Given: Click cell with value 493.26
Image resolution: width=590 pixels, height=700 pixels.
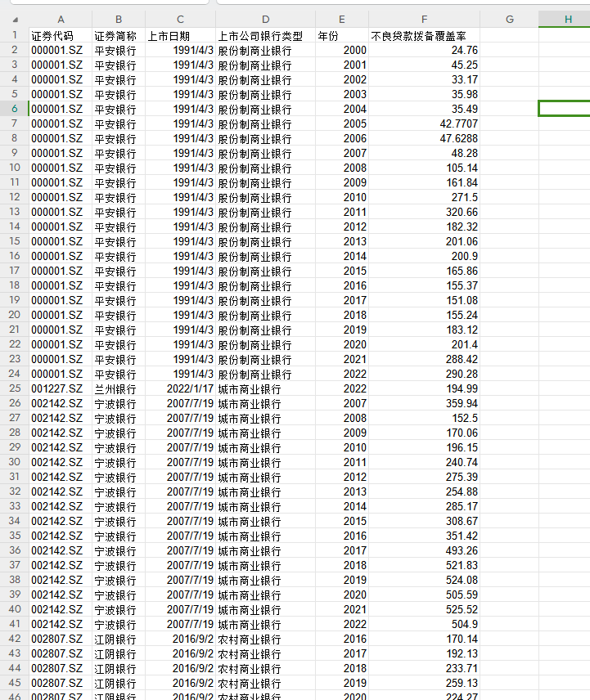Looking at the screenshot, I should (425, 551).
